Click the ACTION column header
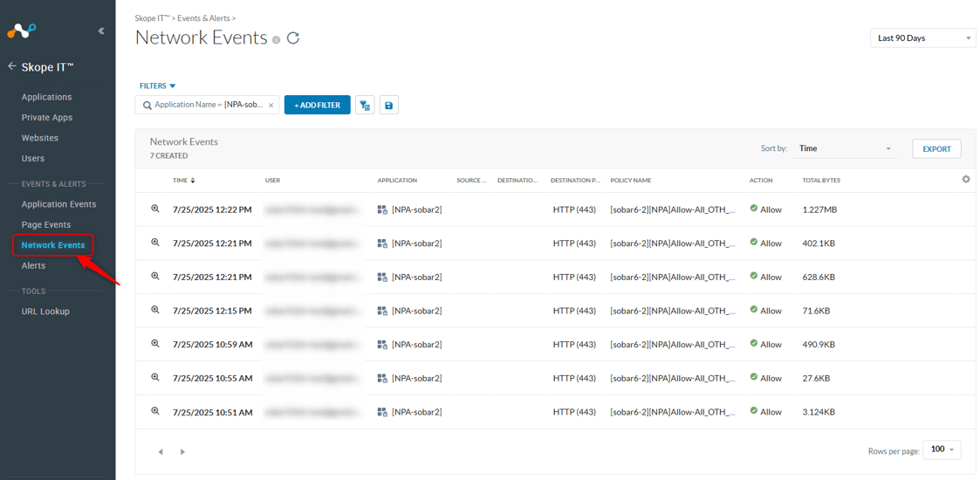980x480 pixels. point(761,181)
